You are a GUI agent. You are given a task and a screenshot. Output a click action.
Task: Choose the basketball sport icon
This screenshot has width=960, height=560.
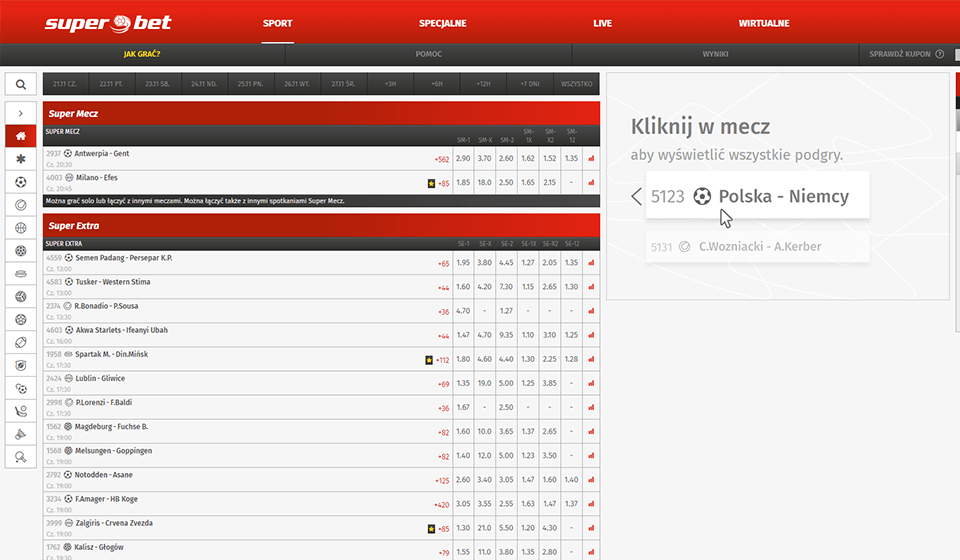pyautogui.click(x=21, y=228)
